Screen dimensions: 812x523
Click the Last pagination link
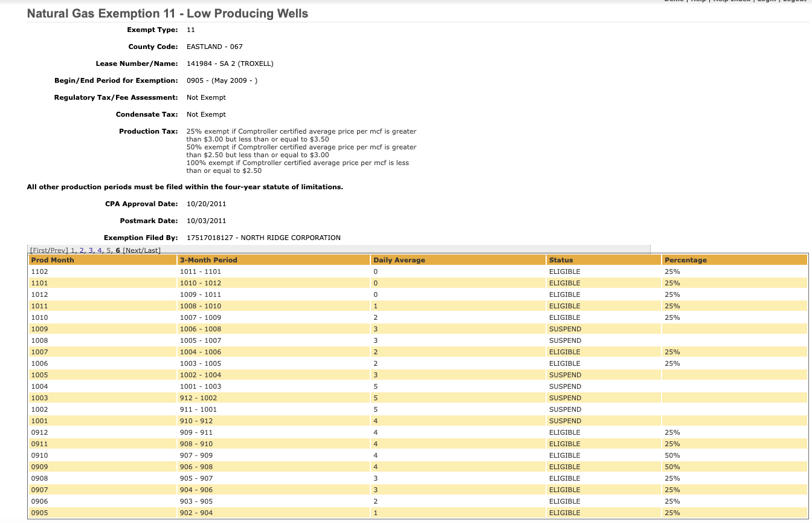151,250
